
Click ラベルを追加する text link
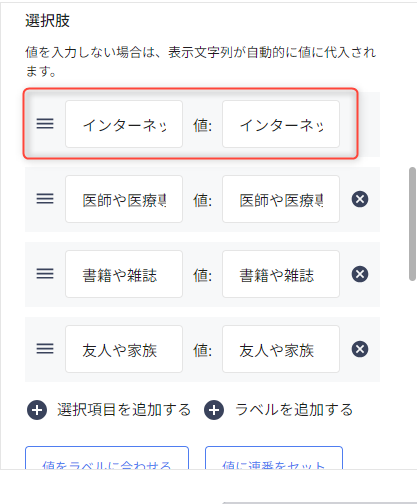click(x=294, y=410)
